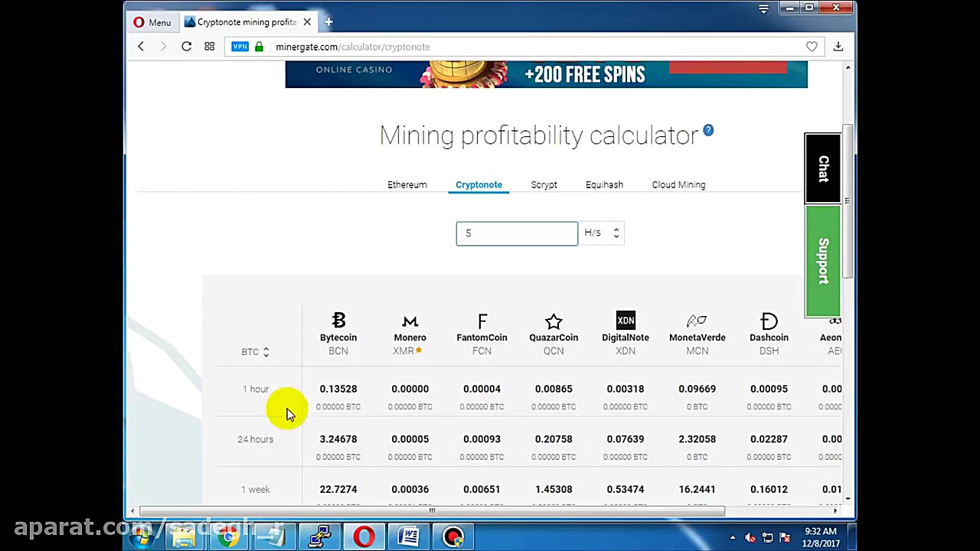Screen dimensions: 980x551
Task: Click the hashrate input field
Action: click(517, 233)
